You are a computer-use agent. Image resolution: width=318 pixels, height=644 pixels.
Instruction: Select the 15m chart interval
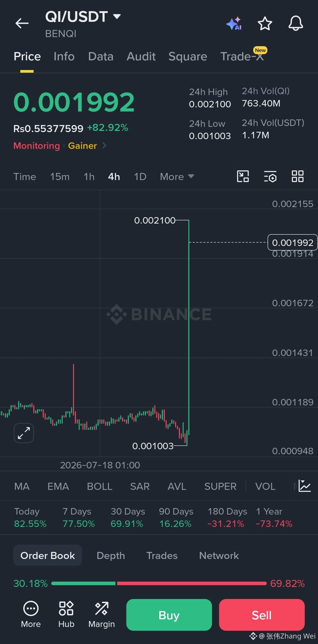(x=60, y=177)
